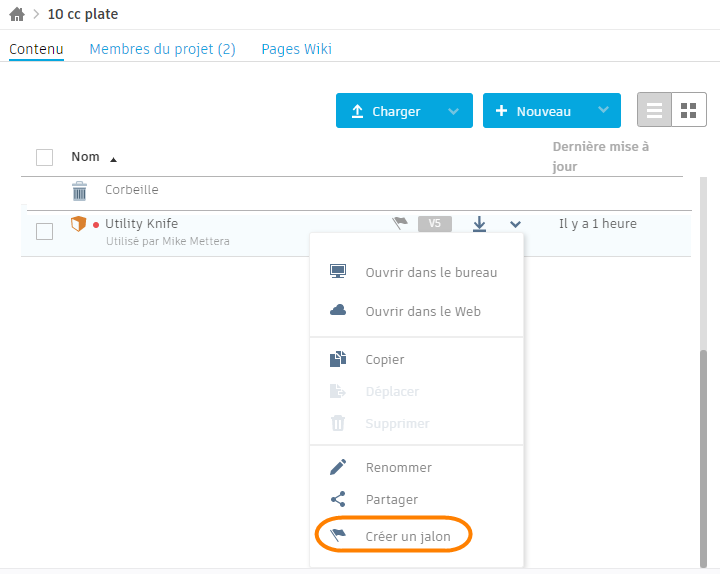Click the move file icon
This screenshot has height=574, width=720.
[338, 391]
